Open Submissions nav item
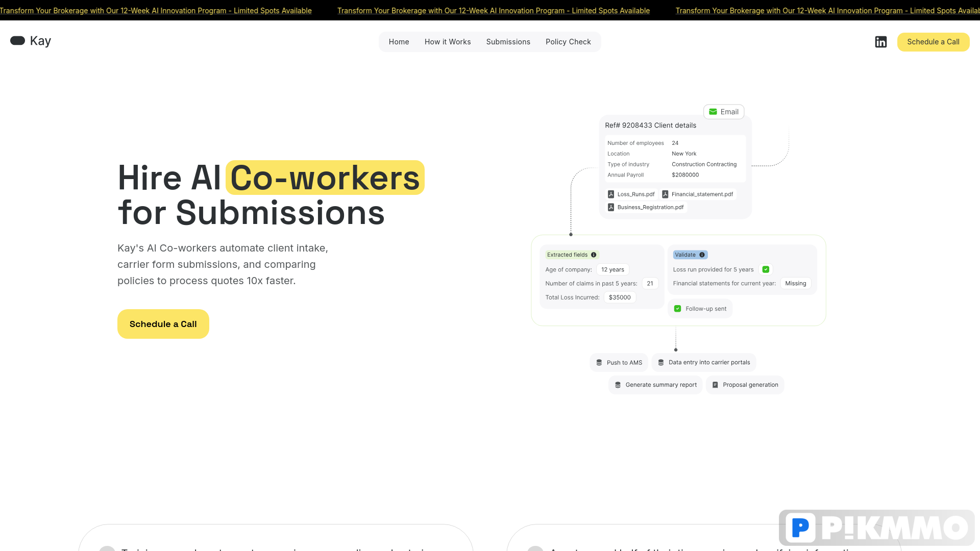The height and width of the screenshot is (551, 980). 508,42
